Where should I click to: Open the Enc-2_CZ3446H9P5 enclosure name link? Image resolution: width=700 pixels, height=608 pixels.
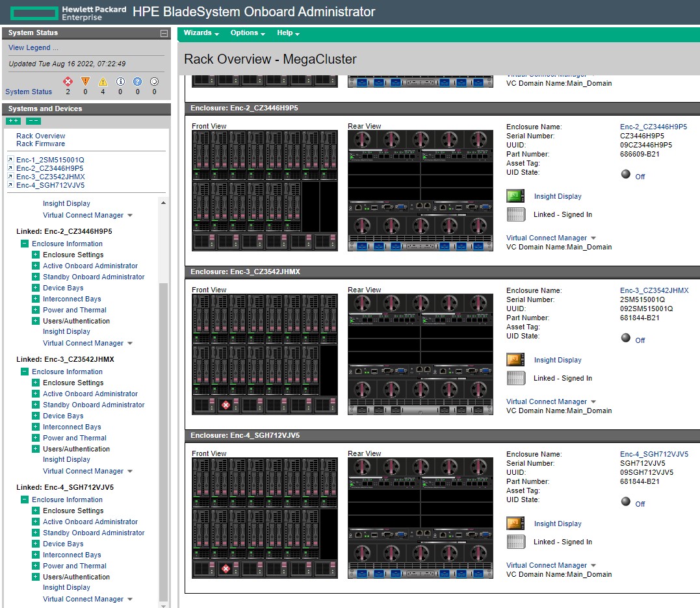(653, 127)
